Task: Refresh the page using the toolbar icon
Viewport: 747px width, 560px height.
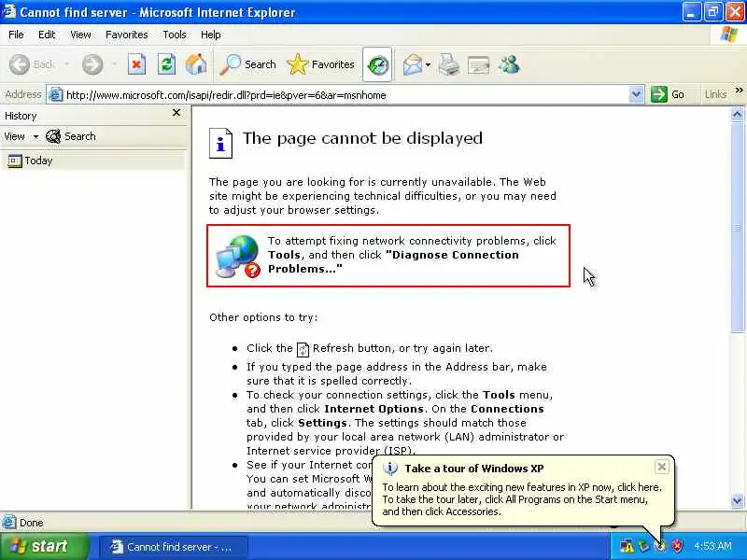Action: (x=166, y=64)
